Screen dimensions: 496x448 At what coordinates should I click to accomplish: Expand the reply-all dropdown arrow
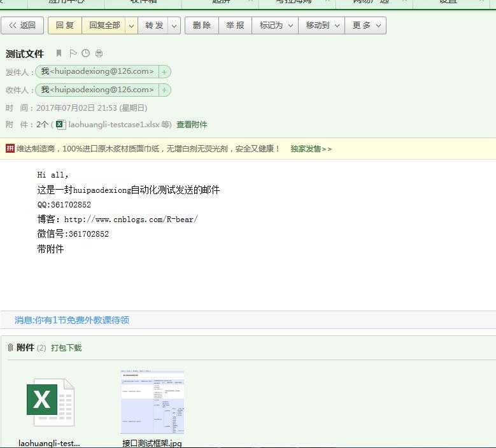point(132,25)
